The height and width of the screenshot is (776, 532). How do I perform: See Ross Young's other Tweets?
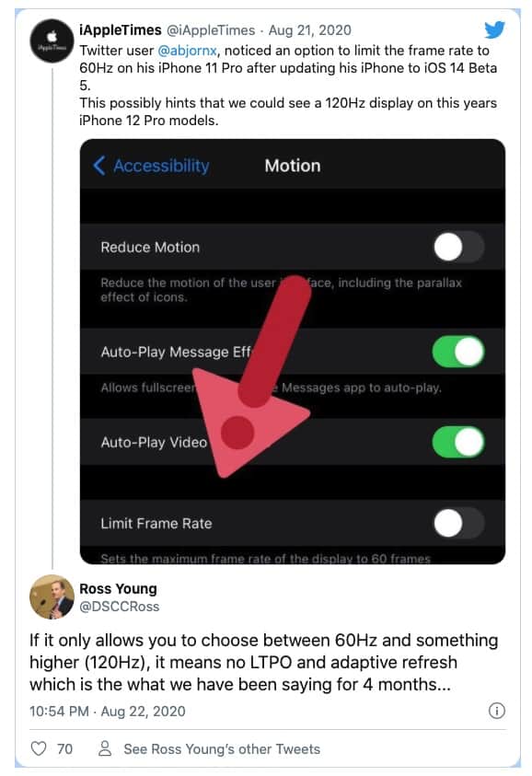222,748
